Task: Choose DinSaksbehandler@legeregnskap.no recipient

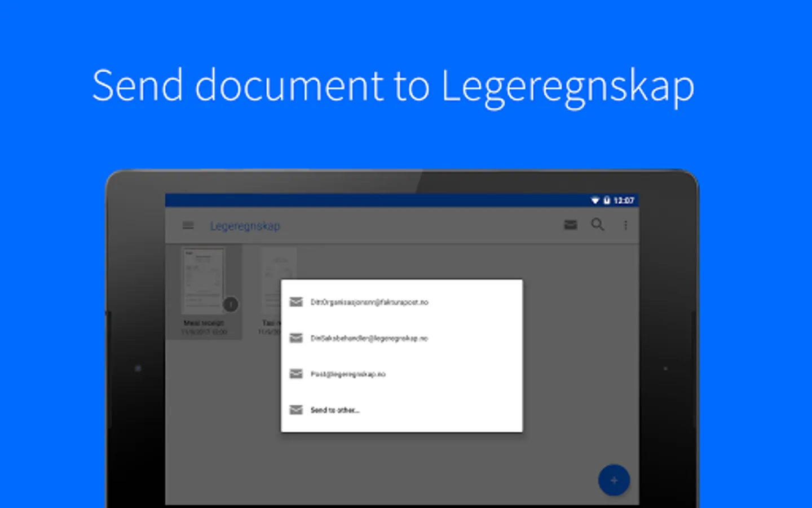Action: point(401,338)
